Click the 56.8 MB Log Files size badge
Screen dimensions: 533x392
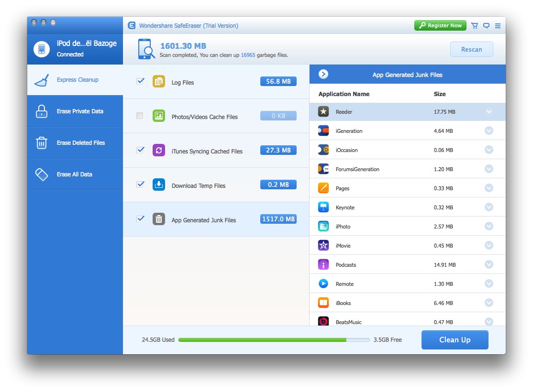278,82
